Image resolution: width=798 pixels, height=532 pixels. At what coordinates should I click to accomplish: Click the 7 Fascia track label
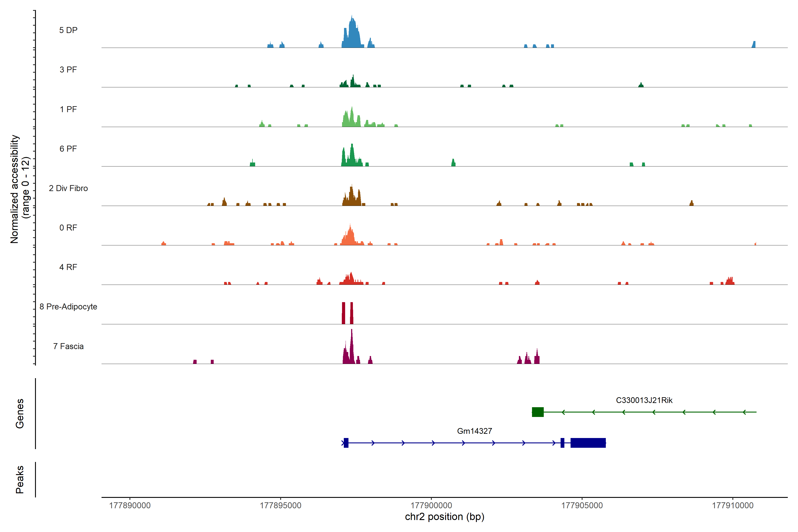[x=68, y=346]
